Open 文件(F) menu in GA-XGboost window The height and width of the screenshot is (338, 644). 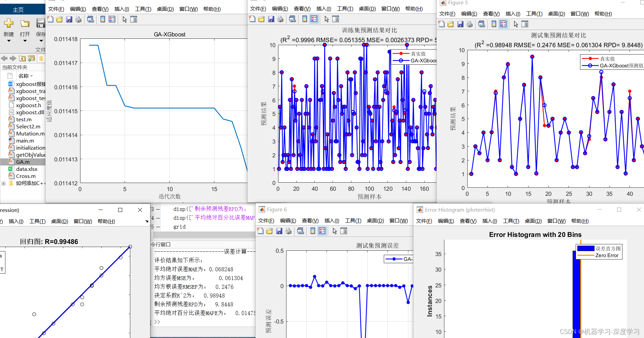tap(56, 9)
